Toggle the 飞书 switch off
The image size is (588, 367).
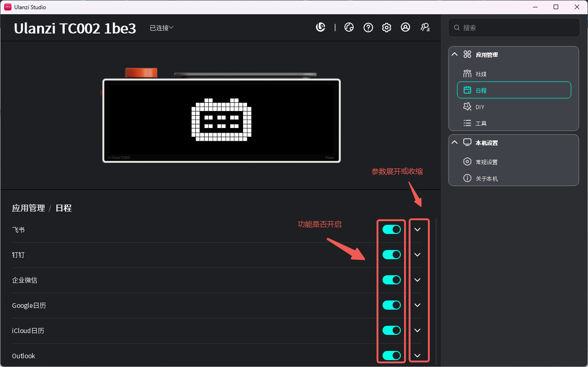392,229
